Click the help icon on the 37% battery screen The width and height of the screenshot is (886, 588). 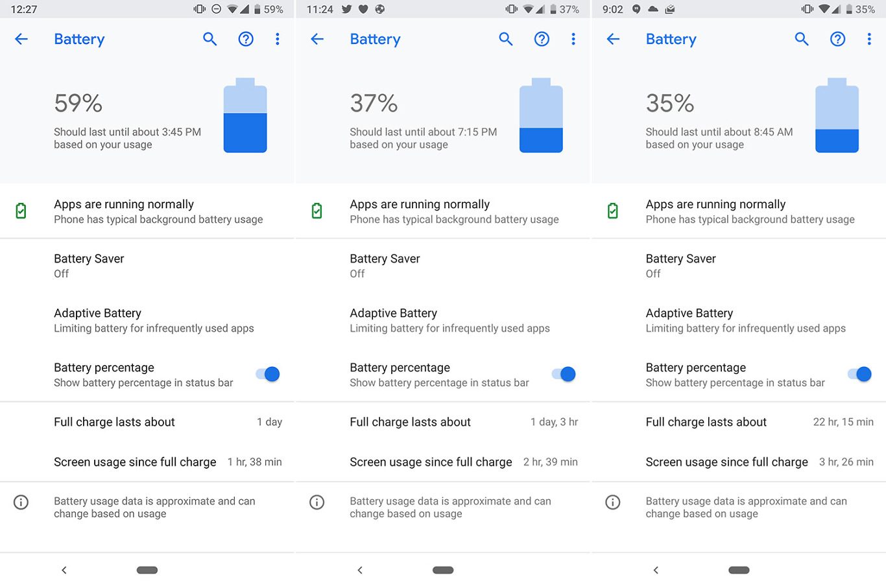[542, 39]
